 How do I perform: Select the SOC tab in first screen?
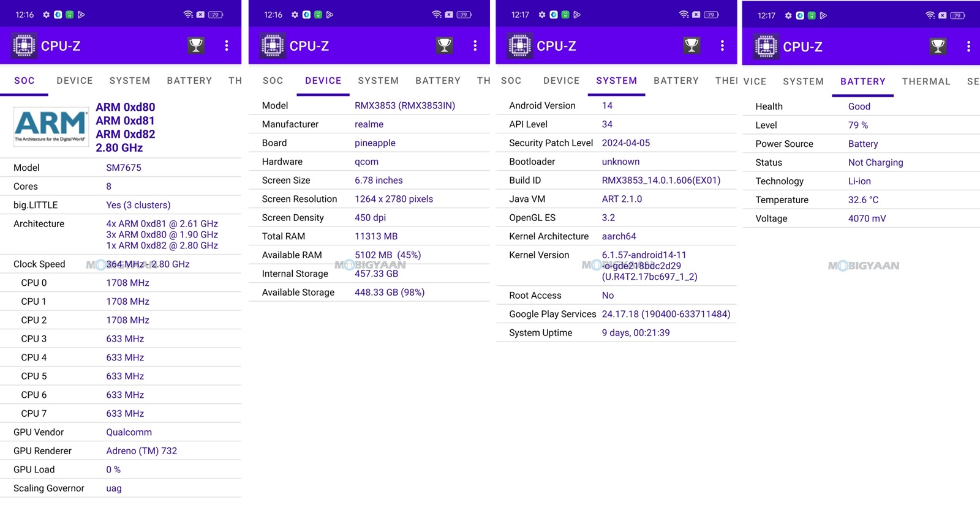24,81
